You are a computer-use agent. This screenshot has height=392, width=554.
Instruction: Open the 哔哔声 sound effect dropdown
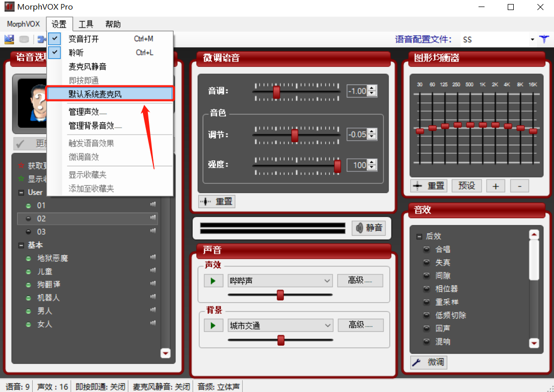pyautogui.click(x=280, y=280)
